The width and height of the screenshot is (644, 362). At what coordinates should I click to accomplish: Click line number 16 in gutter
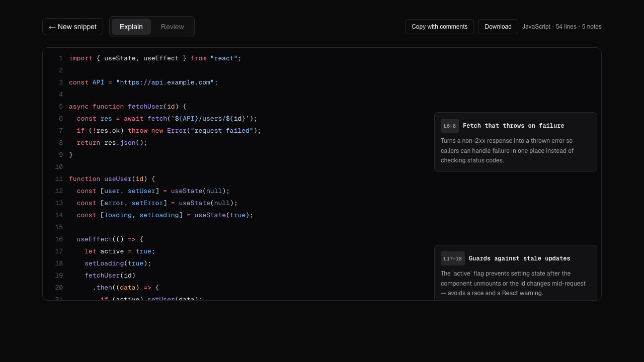pos(59,239)
